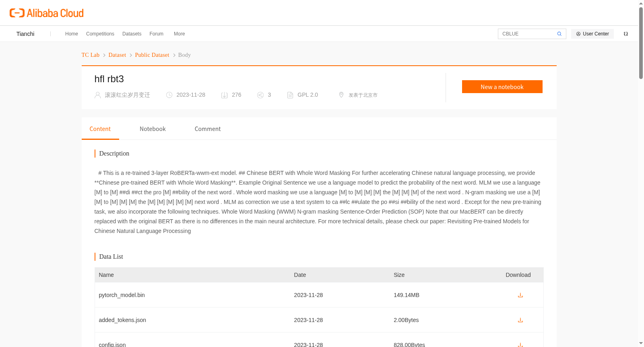Click the 发表于北京市 location text
The image size is (644, 347).
point(363,95)
